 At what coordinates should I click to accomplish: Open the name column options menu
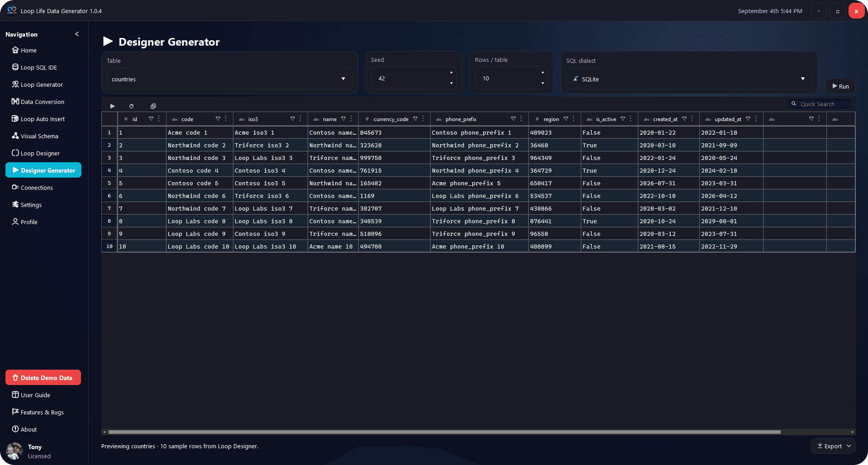pyautogui.click(x=351, y=119)
